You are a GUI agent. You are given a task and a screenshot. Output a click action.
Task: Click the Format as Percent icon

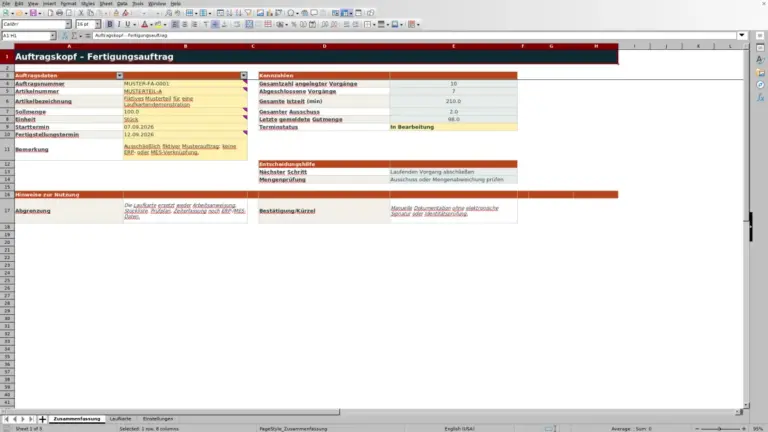[294, 24]
